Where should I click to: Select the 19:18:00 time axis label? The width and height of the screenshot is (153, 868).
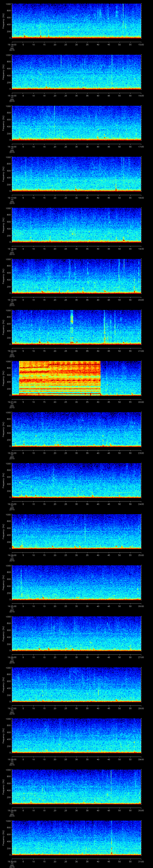pyautogui.click(x=12, y=249)
